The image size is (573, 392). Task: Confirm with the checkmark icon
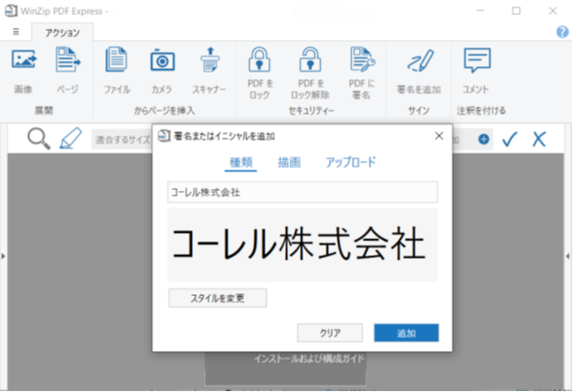click(x=510, y=139)
